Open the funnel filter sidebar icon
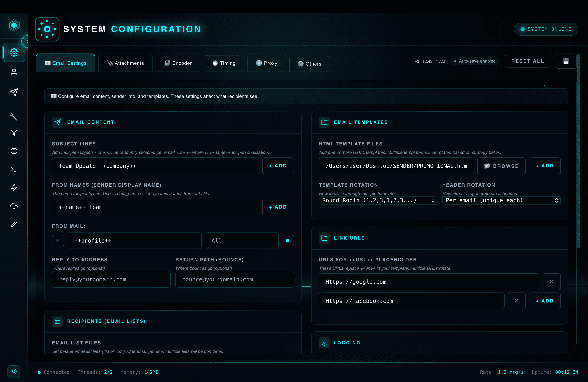Image resolution: width=588 pixels, height=382 pixels. 14,133
